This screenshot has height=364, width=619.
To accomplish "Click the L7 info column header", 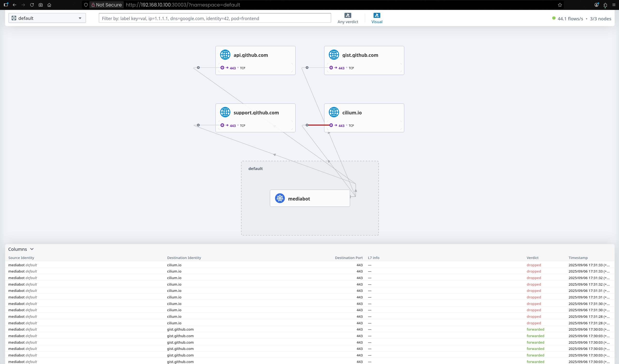I will point(373,258).
